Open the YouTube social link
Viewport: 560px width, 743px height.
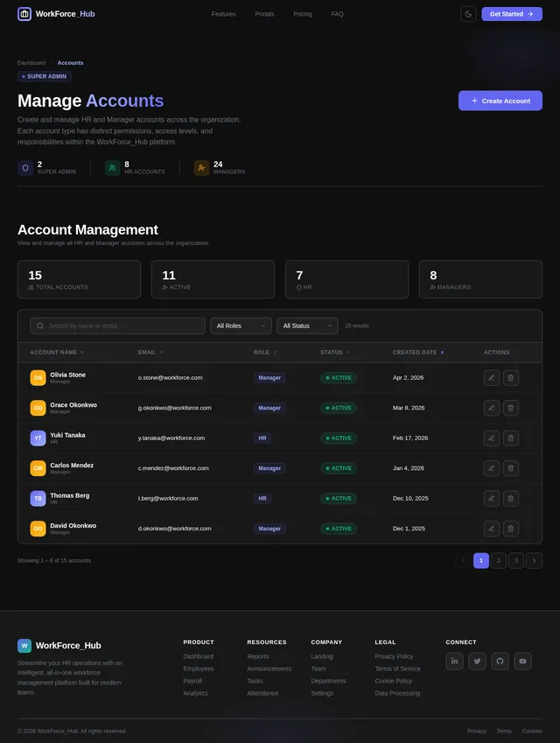[x=522, y=661]
